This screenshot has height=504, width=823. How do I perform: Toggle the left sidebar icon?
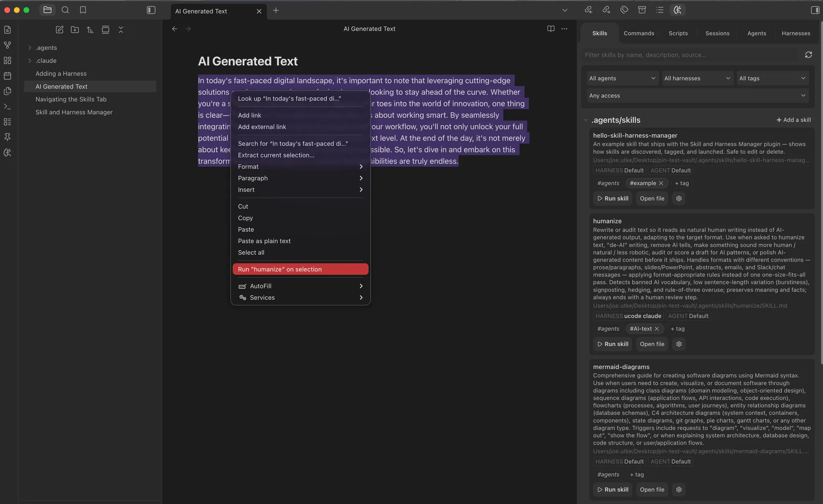151,10
